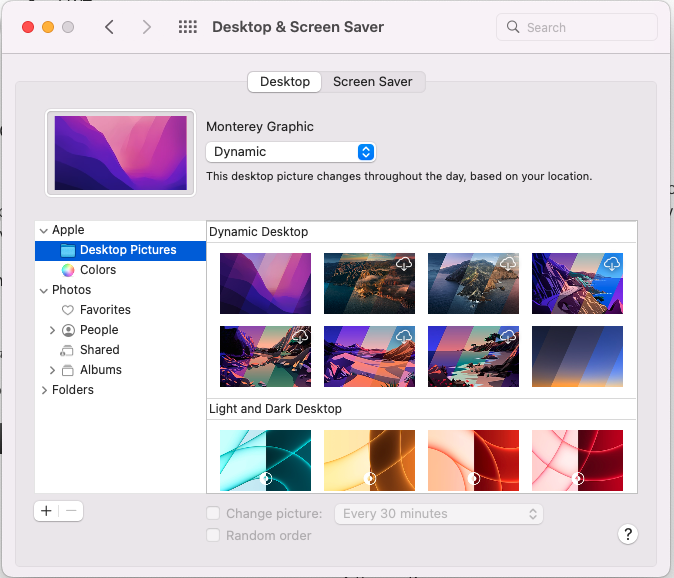Enable the Change picture checkbox

[213, 513]
